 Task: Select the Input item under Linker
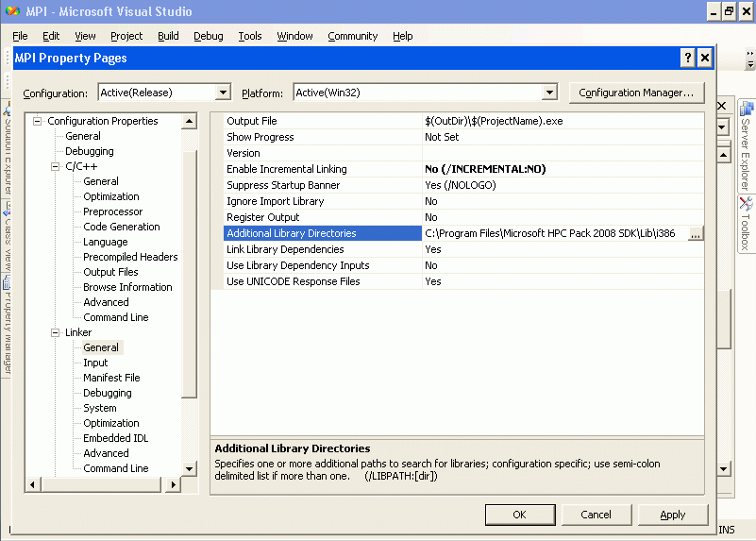click(95, 363)
